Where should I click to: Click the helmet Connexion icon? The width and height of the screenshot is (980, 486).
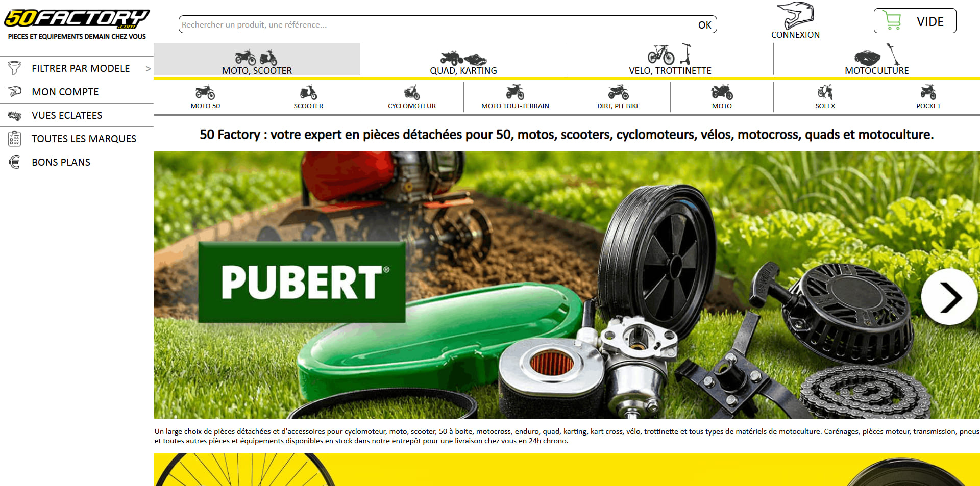click(795, 16)
